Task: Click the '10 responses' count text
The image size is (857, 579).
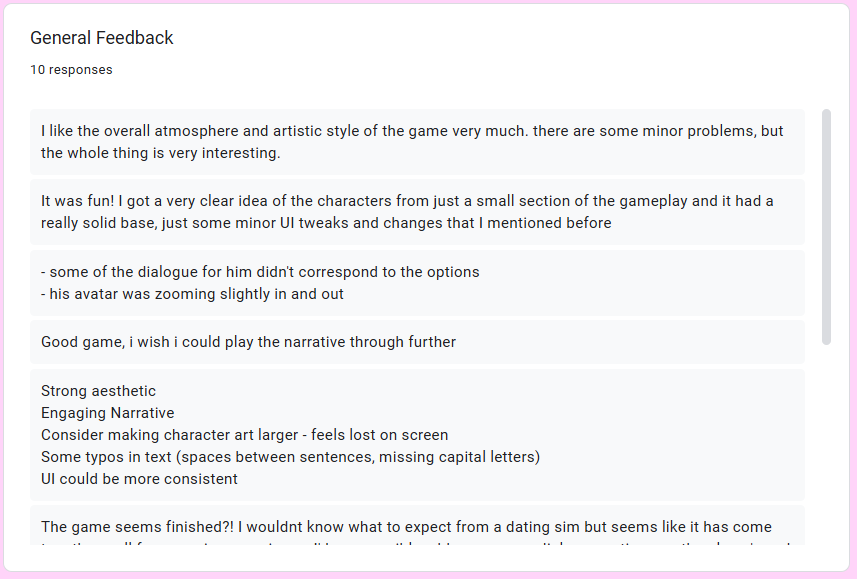Action: pyautogui.click(x=71, y=69)
